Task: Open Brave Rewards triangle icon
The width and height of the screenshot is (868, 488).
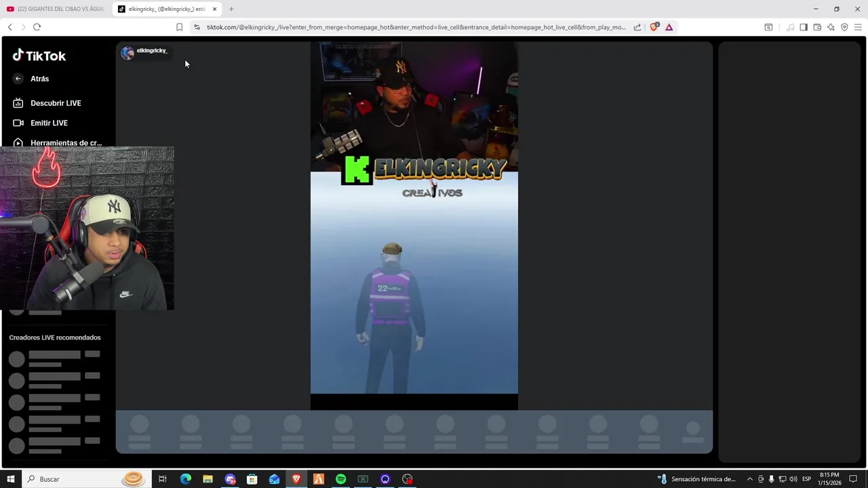Action: coord(669,27)
